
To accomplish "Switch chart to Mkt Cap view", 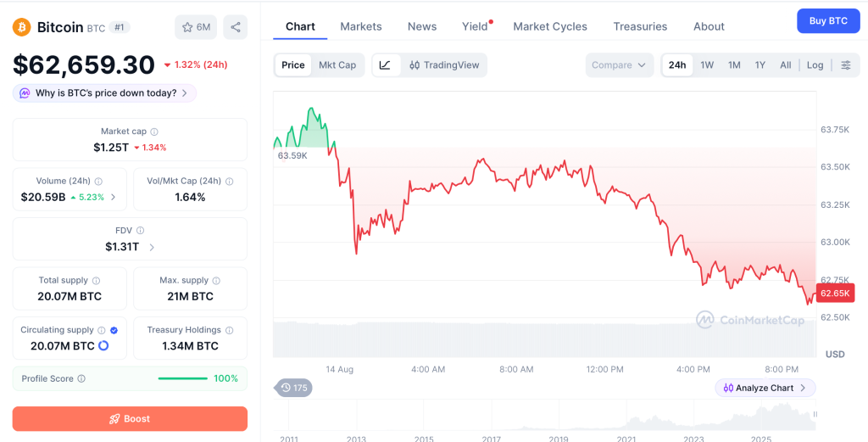I will click(337, 64).
